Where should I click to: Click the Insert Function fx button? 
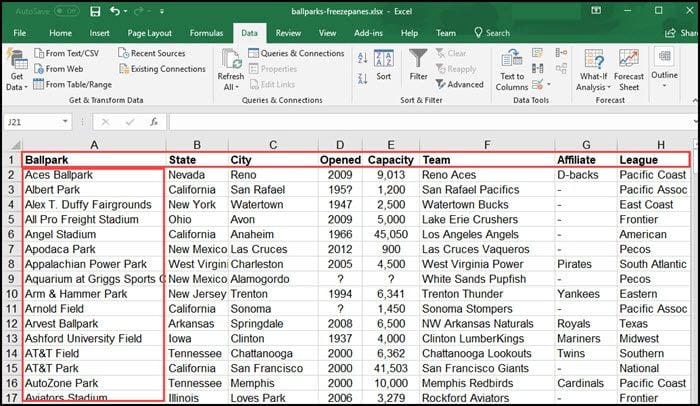click(154, 122)
